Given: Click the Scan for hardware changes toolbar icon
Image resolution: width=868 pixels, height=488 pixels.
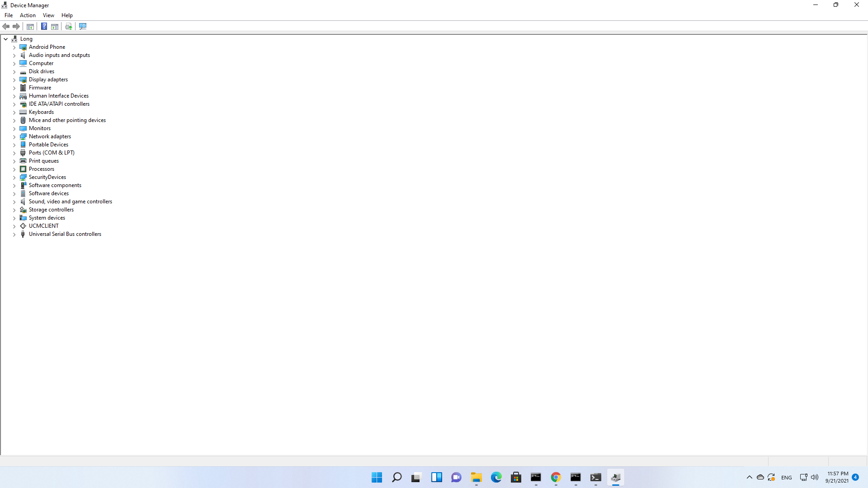Looking at the screenshot, I should pyautogui.click(x=83, y=26).
